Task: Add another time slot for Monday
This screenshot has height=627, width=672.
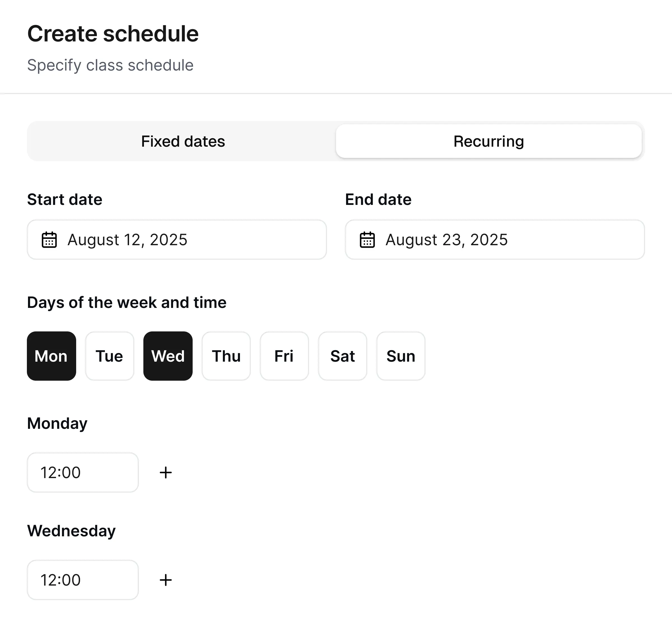Action: [x=166, y=472]
